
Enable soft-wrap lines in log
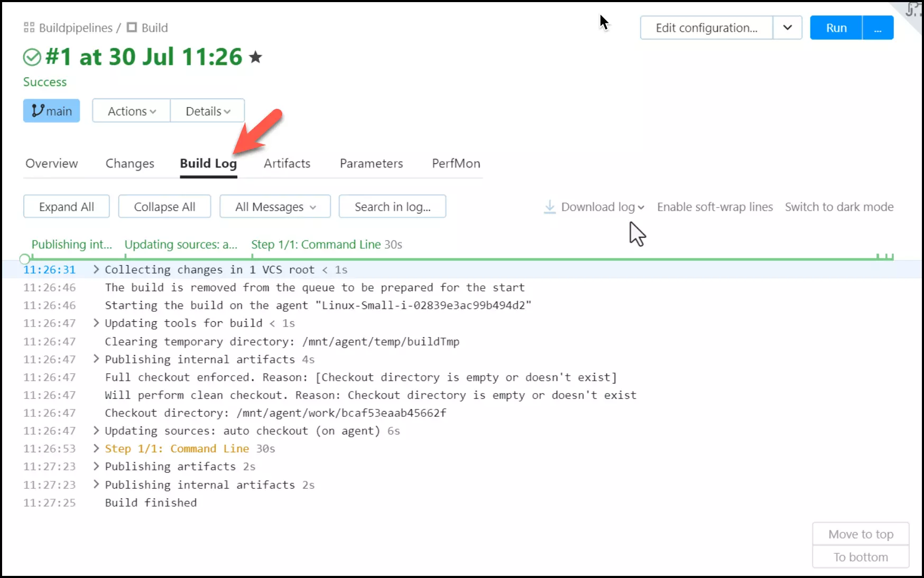coord(715,207)
